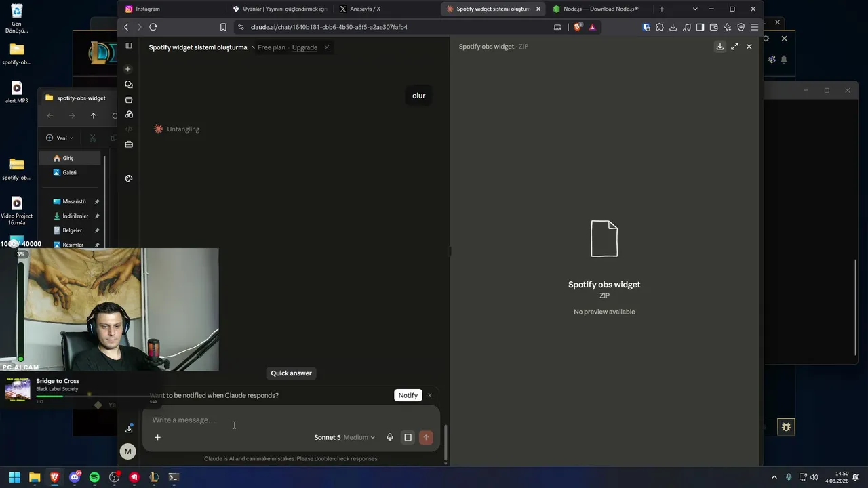The image size is (868, 488).
Task: Open the browser downloads icon
Action: point(673,27)
